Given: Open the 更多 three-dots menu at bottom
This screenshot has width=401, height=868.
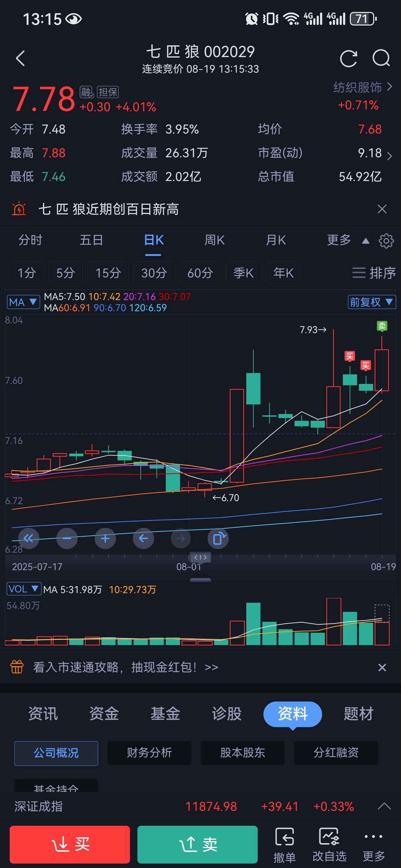Looking at the screenshot, I should tap(374, 845).
